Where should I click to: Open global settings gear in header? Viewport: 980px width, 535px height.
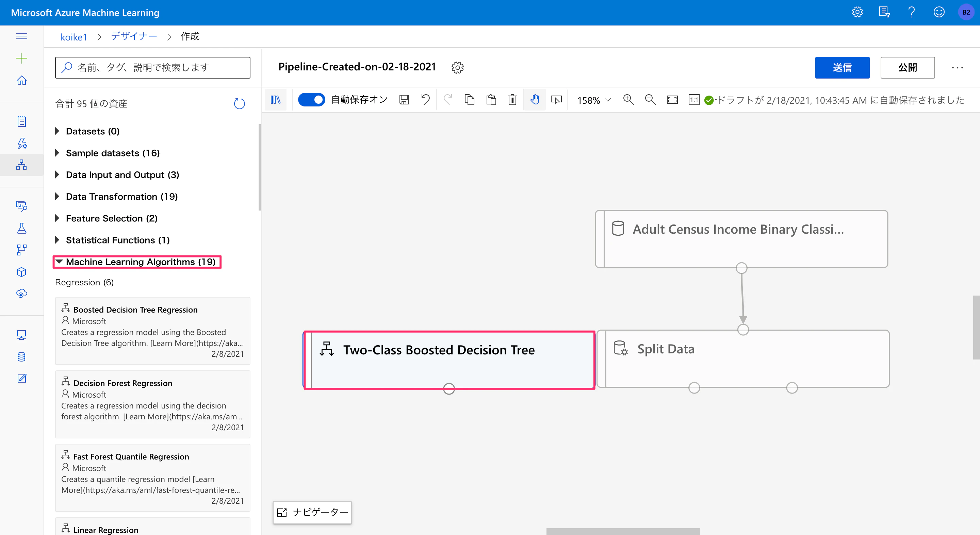click(x=857, y=13)
